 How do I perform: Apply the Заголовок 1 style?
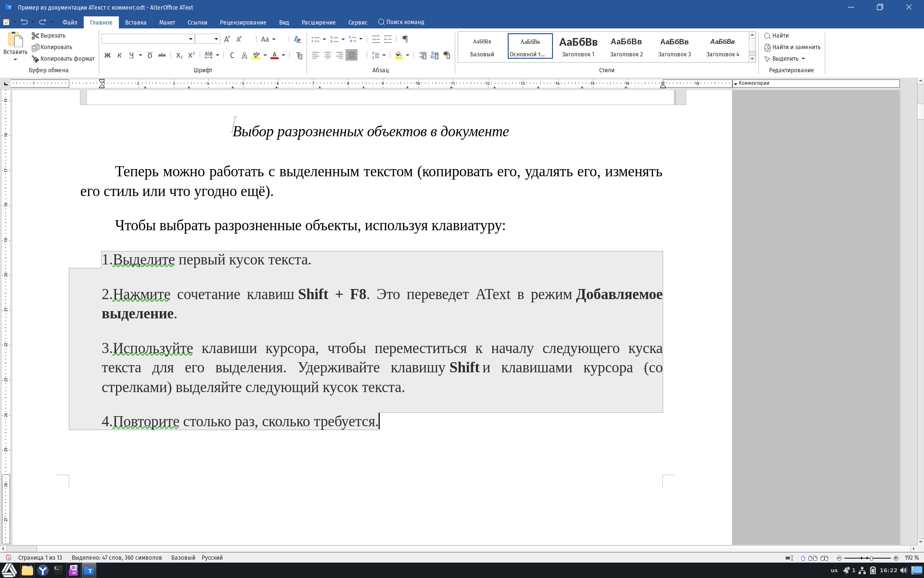click(x=578, y=46)
